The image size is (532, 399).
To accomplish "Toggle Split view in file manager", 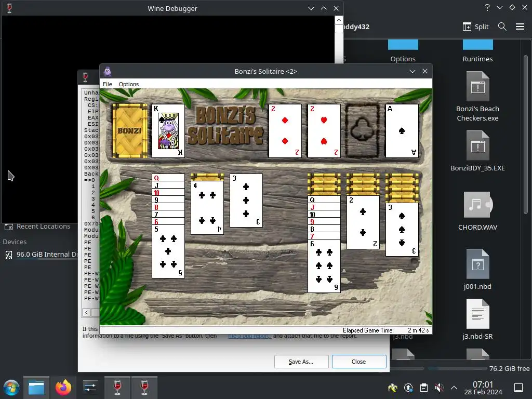I will 475,26.
